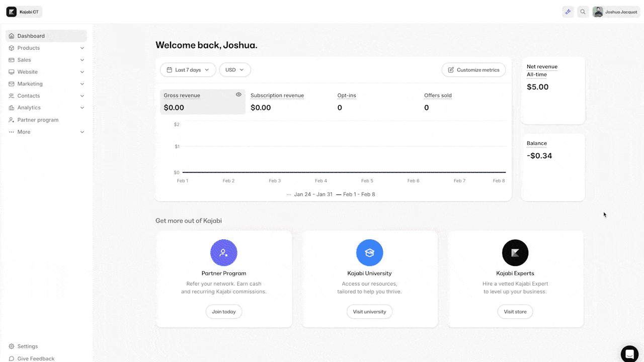Click the Visit university button
The height and width of the screenshot is (362, 644).
coord(370,312)
